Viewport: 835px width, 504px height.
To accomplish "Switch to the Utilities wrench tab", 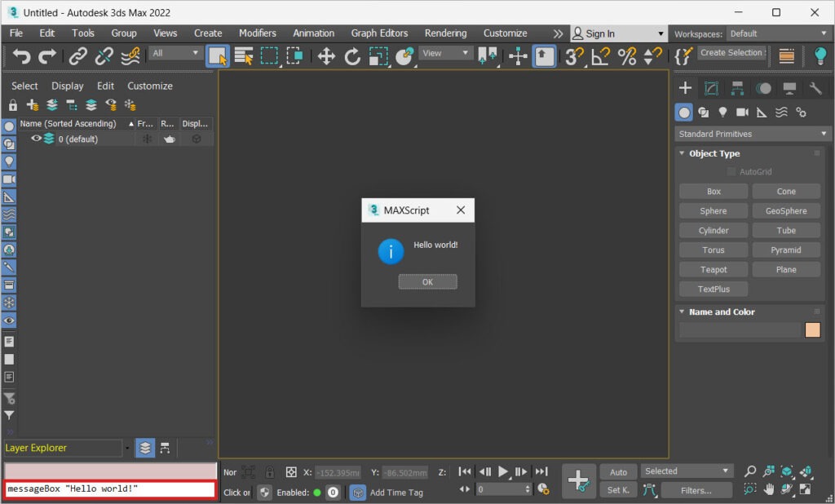I will click(815, 88).
